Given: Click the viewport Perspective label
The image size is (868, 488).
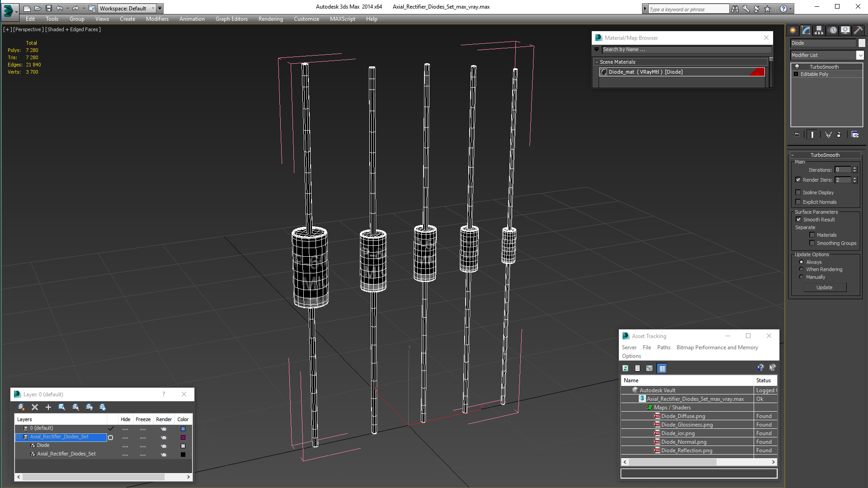Looking at the screenshot, I should 28,29.
